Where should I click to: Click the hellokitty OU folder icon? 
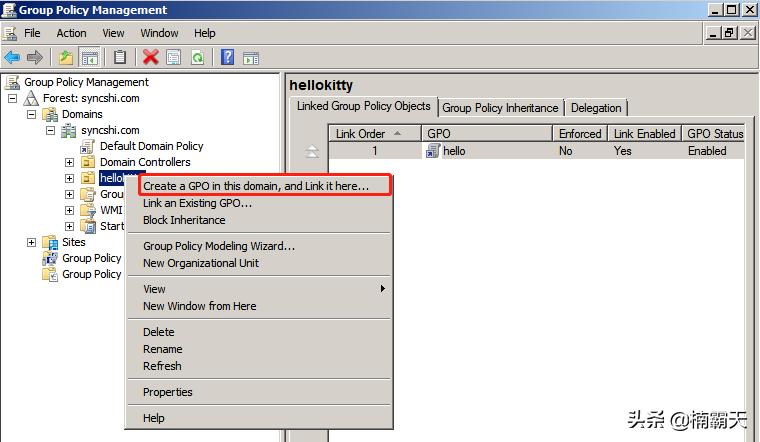88,178
